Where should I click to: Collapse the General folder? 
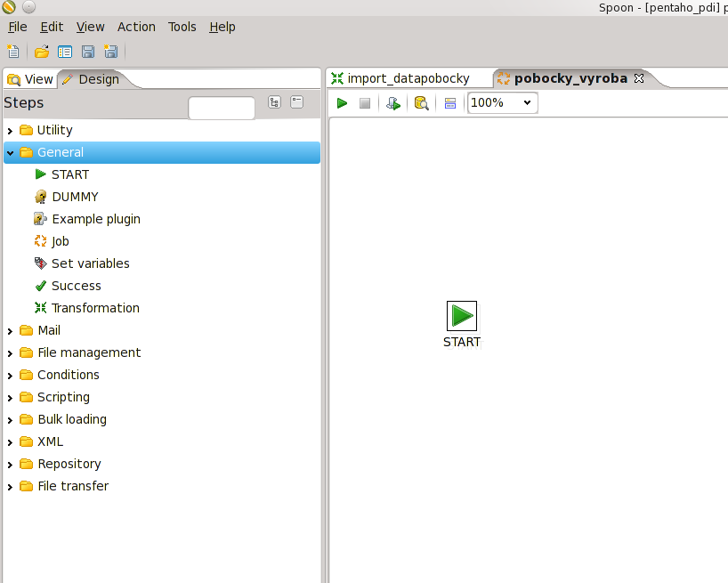11,153
